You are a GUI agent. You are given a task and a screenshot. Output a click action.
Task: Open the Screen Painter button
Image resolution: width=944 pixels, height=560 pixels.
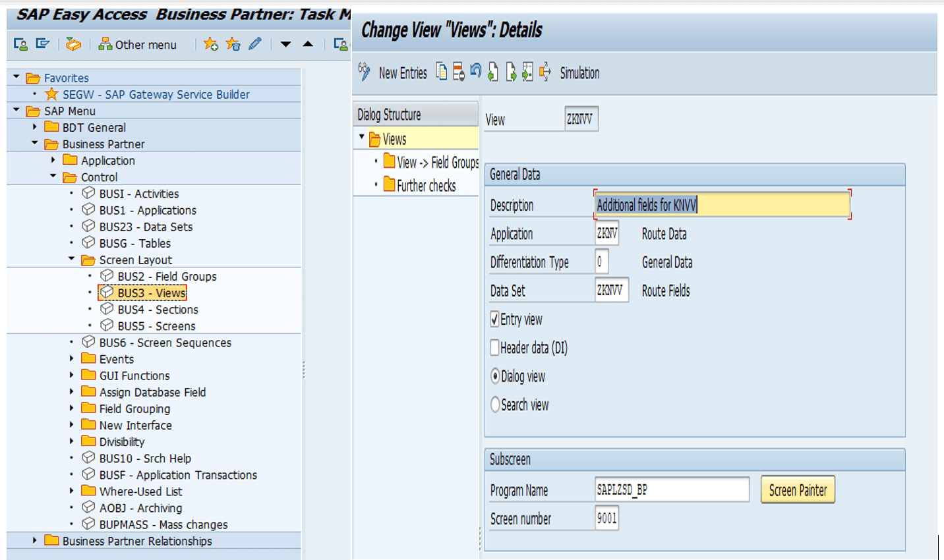[798, 490]
